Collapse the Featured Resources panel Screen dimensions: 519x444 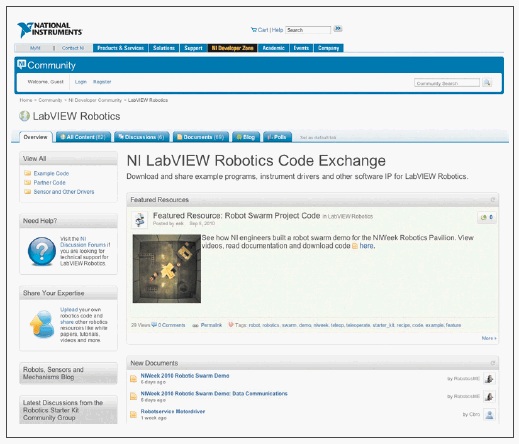[x=492, y=200]
